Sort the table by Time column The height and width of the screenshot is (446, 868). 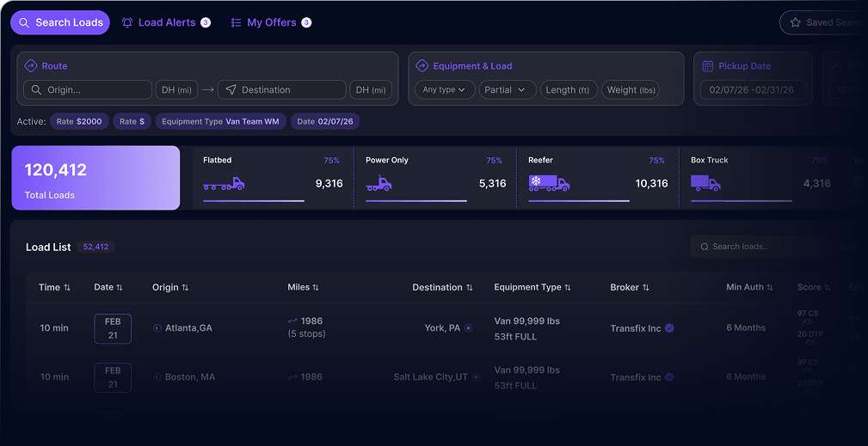(54, 287)
